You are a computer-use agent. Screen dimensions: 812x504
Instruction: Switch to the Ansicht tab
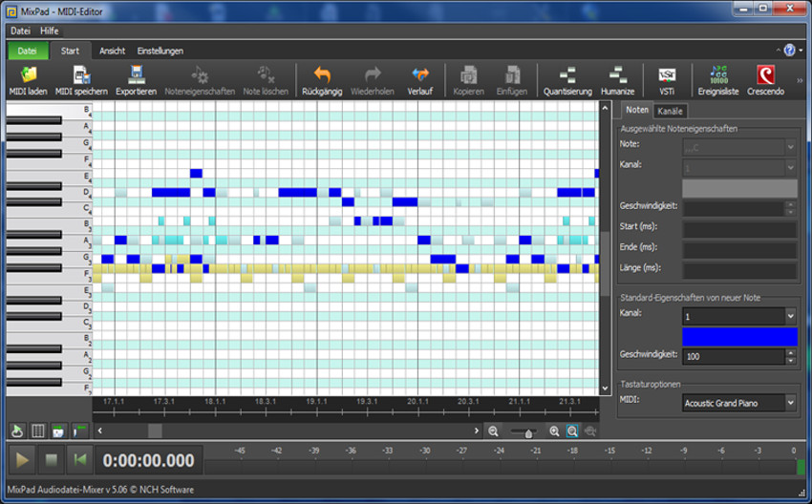[113, 51]
